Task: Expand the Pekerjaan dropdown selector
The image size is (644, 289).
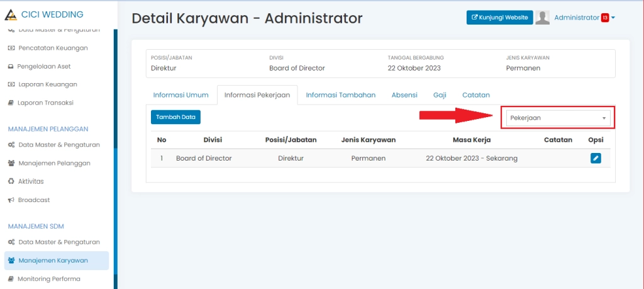Action: tap(558, 118)
